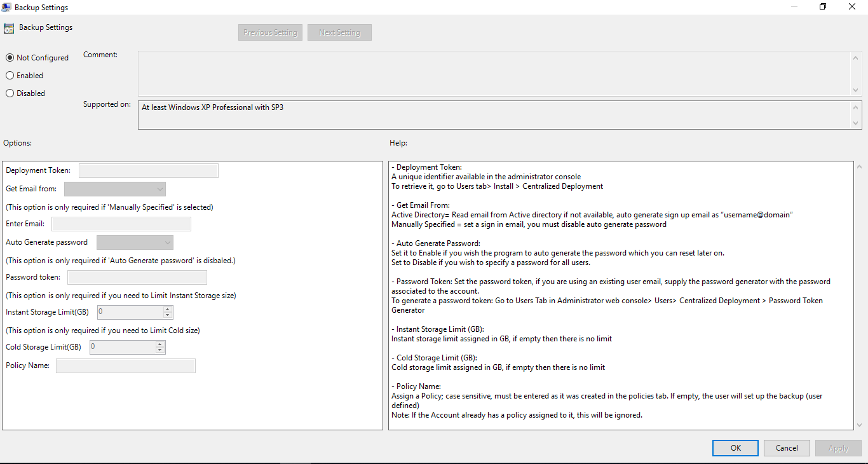Image resolution: width=868 pixels, height=464 pixels.
Task: Confirm settings with the OK button
Action: click(735, 447)
